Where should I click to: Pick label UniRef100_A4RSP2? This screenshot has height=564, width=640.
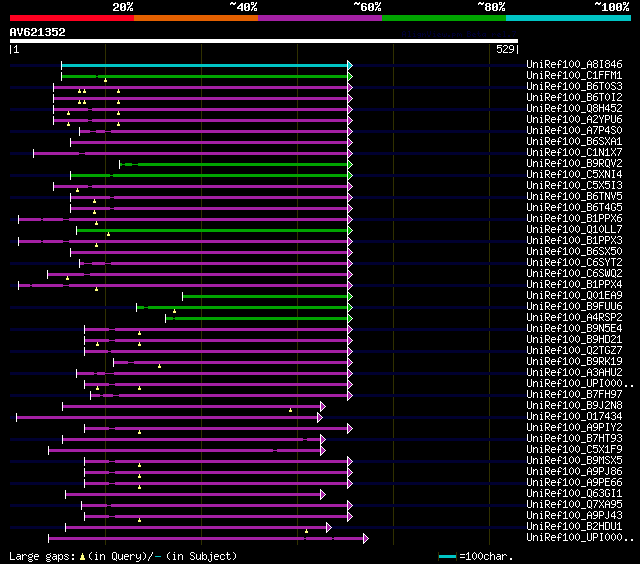[x=574, y=318]
